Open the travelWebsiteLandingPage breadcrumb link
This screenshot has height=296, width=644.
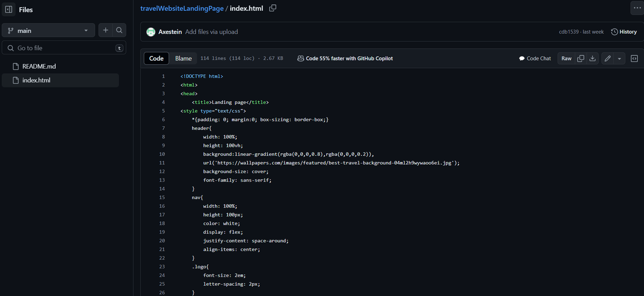(181, 9)
